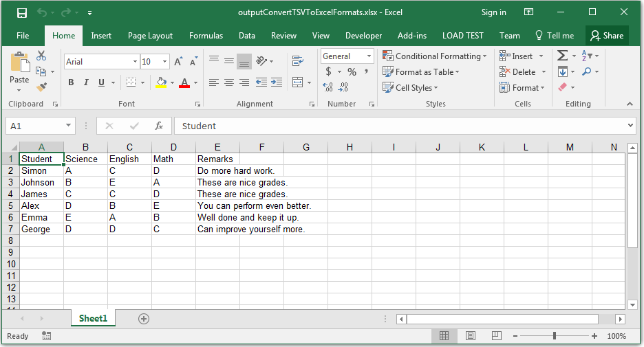Click the macro recording status icon
This screenshot has width=644, height=347.
click(x=46, y=336)
